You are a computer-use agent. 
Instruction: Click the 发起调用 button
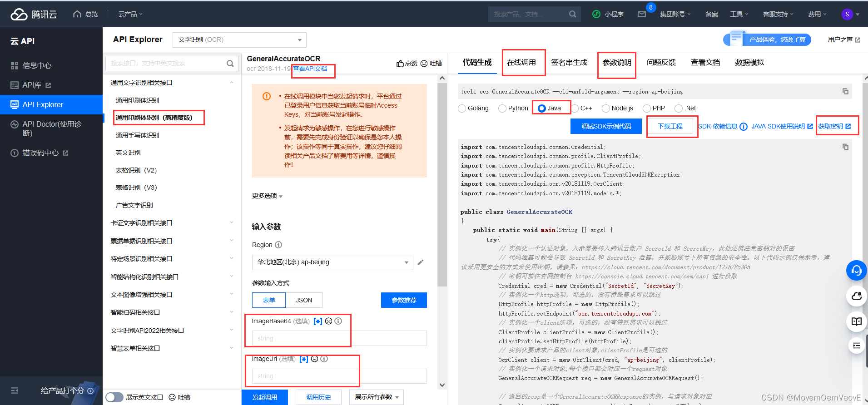(x=265, y=397)
